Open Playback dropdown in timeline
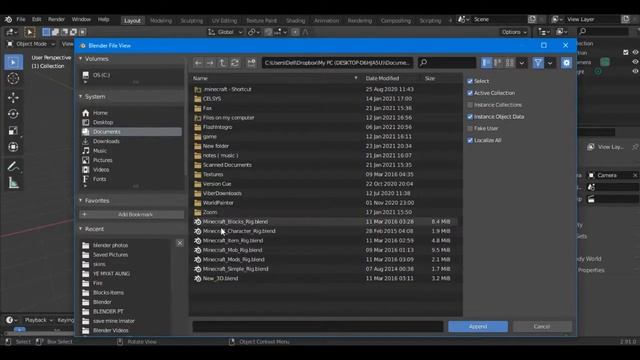This screenshot has height=360, width=640. pos(39,320)
